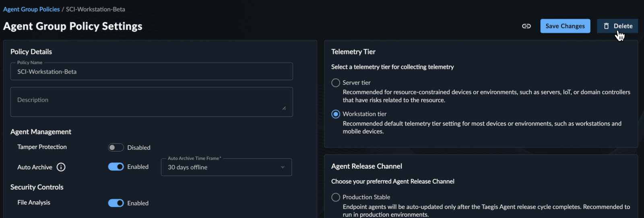This screenshot has height=218, width=644.
Task: Select the Workstation tier radio option
Action: click(336, 114)
